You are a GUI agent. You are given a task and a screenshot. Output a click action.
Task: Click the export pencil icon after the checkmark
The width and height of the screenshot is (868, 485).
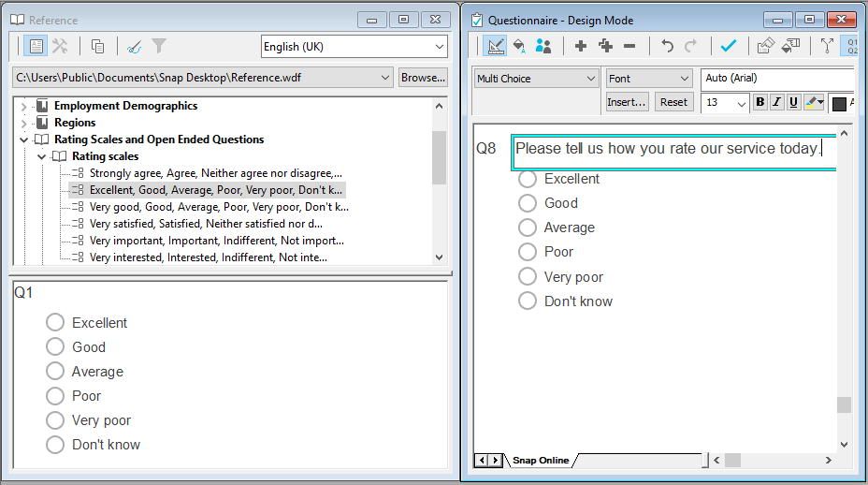(x=766, y=46)
